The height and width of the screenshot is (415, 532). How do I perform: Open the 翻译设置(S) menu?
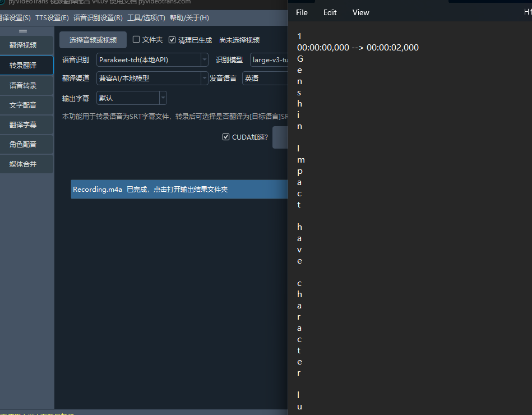(15, 17)
